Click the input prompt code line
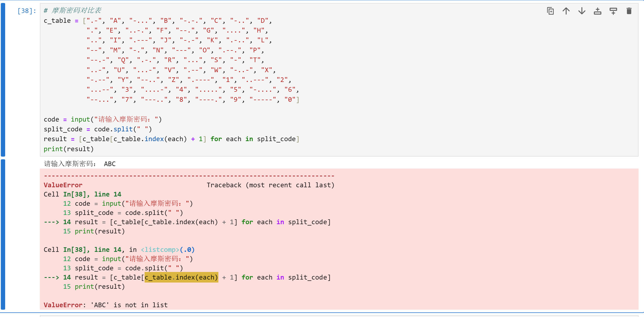The height and width of the screenshot is (317, 644). coord(103,119)
